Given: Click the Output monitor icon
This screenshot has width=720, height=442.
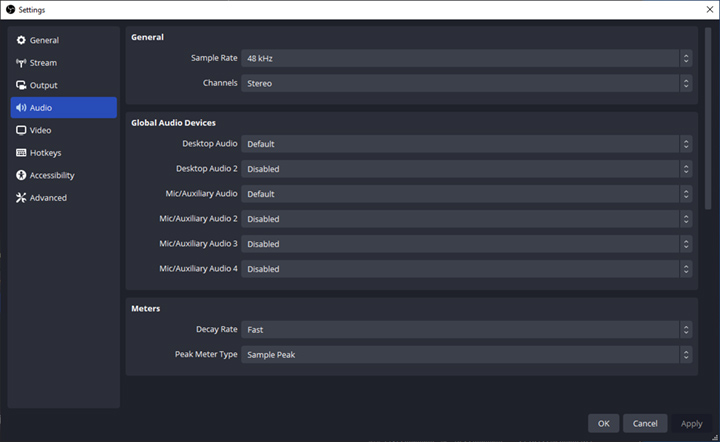Looking at the screenshot, I should pos(21,85).
